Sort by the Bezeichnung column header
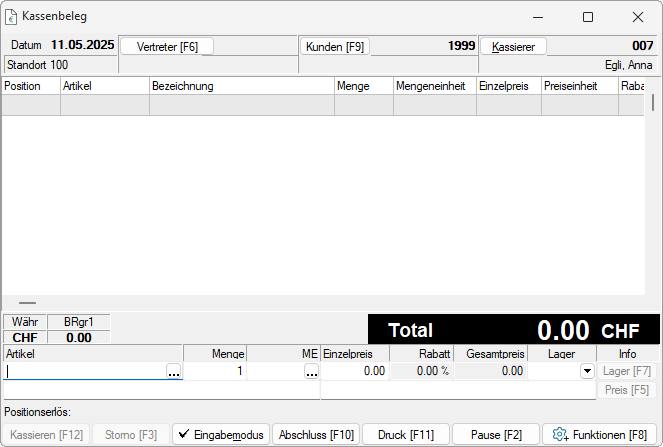This screenshot has height=447, width=663. point(241,86)
